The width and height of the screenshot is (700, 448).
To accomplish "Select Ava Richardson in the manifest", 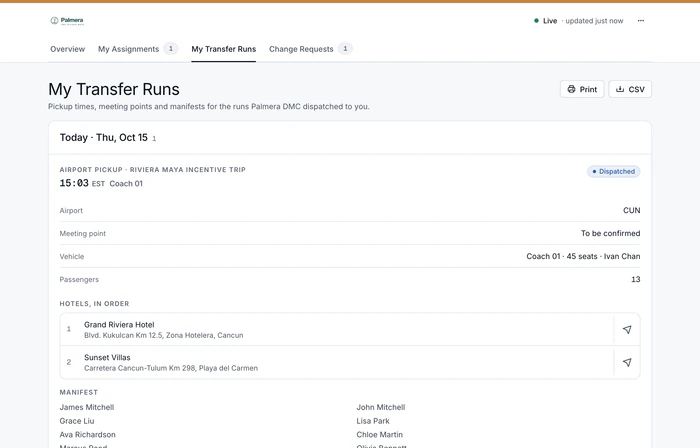I will click(88, 435).
